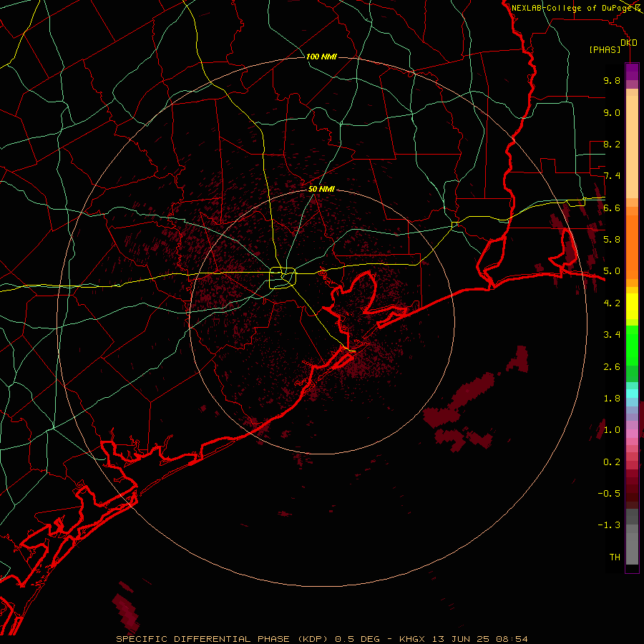Click the 8.2 value on the scale

tap(612, 144)
